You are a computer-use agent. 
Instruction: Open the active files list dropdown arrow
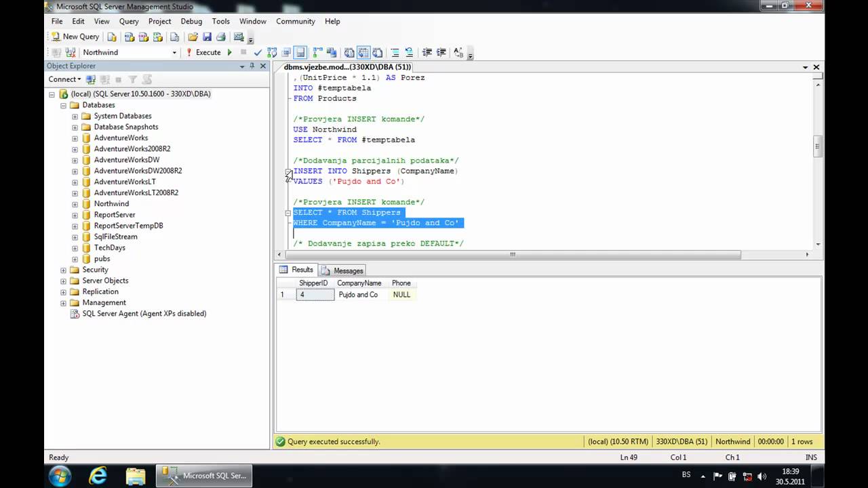click(806, 67)
